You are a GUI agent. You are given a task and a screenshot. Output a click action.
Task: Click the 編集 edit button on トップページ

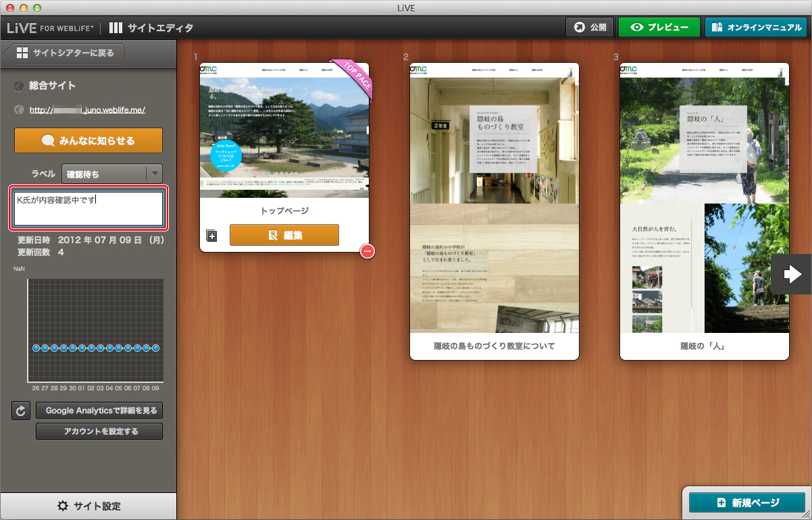[284, 235]
